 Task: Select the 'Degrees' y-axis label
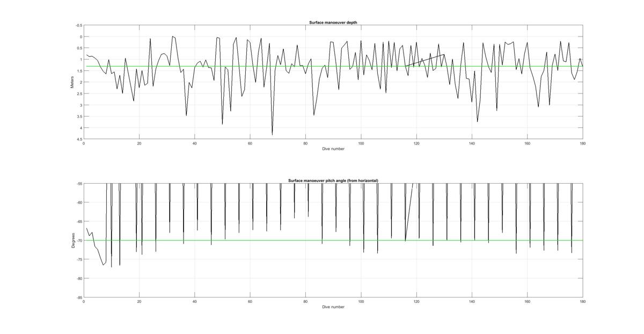(72, 240)
